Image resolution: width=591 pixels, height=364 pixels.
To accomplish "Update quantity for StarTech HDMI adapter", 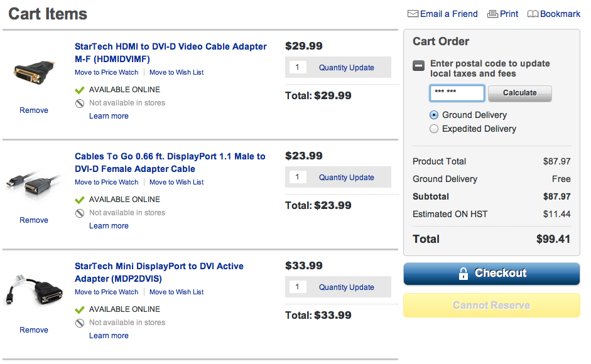I will pos(346,68).
